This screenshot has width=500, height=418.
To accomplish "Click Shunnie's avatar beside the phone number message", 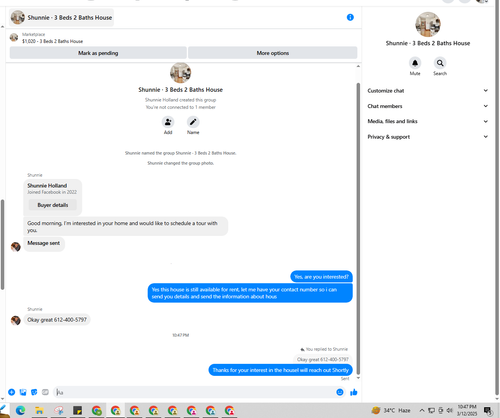I will pyautogui.click(x=16, y=320).
